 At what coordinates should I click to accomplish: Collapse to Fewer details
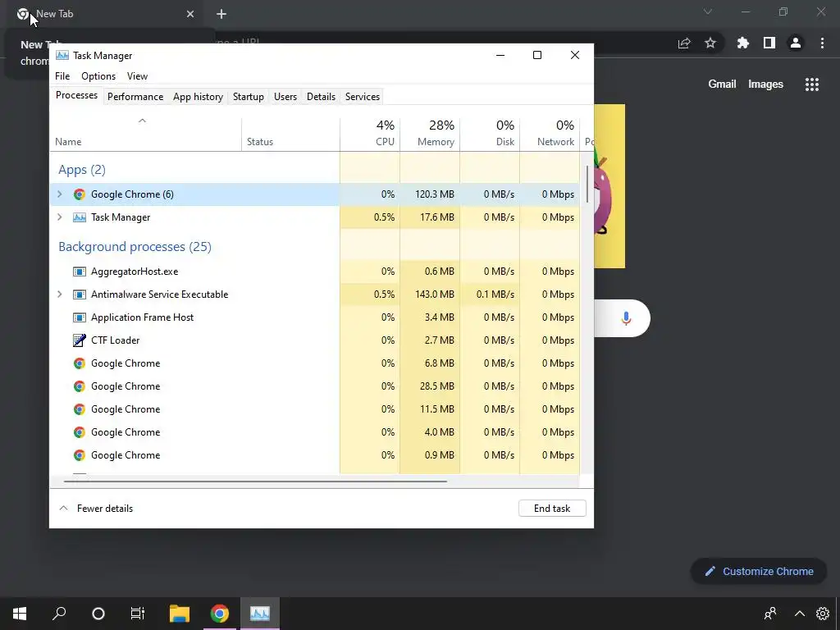(x=96, y=509)
